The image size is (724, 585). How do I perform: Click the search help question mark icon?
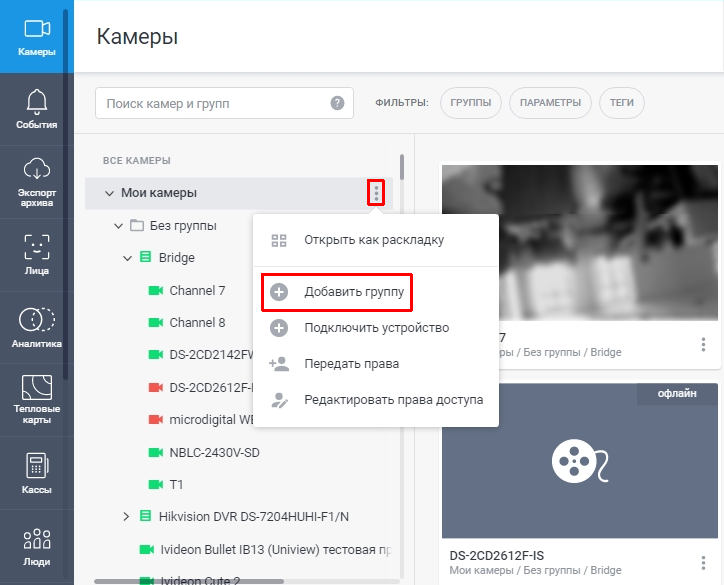point(338,103)
